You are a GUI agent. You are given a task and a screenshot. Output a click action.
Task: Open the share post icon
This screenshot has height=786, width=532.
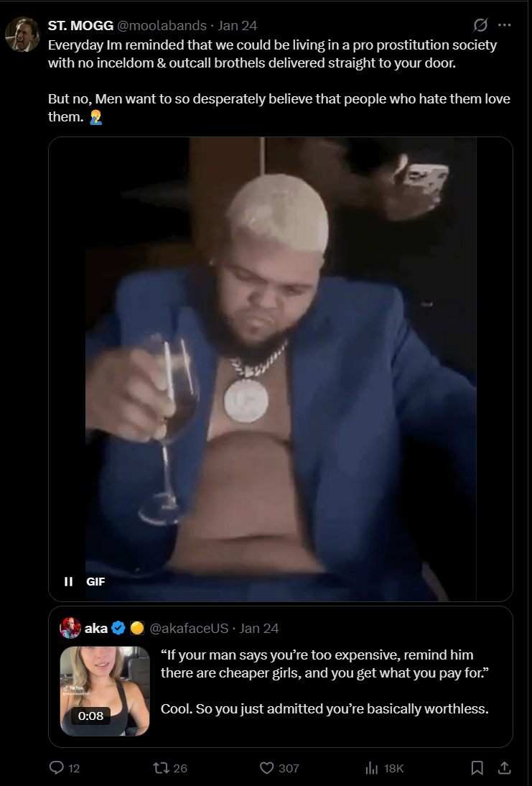click(x=505, y=767)
